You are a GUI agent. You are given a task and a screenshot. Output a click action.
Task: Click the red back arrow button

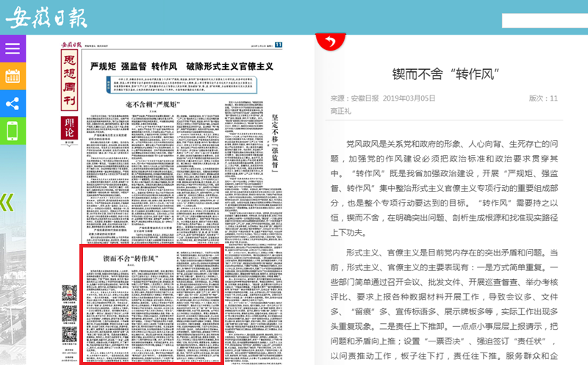coord(329,41)
